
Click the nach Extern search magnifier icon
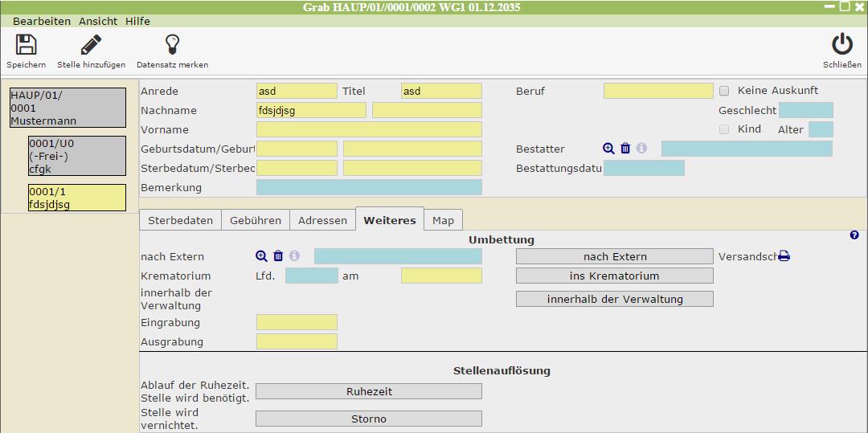pos(261,256)
